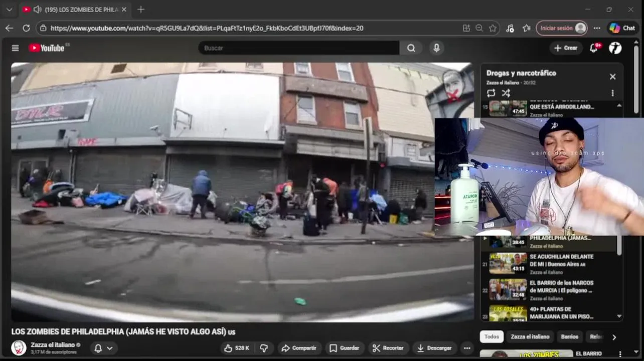
Task: Open the 38:45 current video thumbnail
Action: 508,242
